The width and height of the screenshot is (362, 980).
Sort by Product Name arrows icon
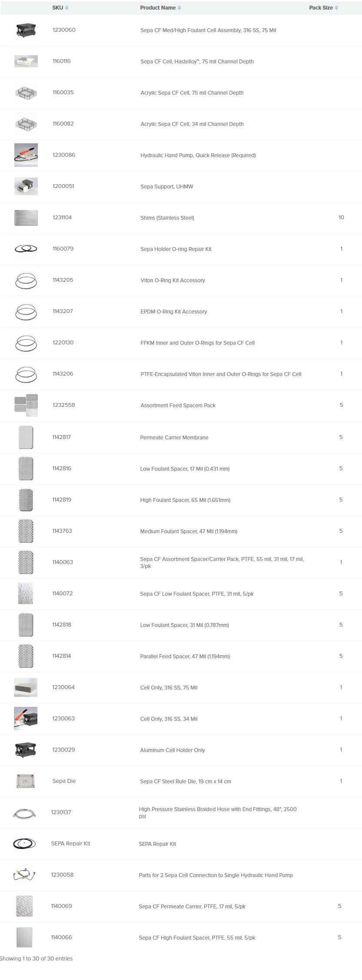coord(179,8)
